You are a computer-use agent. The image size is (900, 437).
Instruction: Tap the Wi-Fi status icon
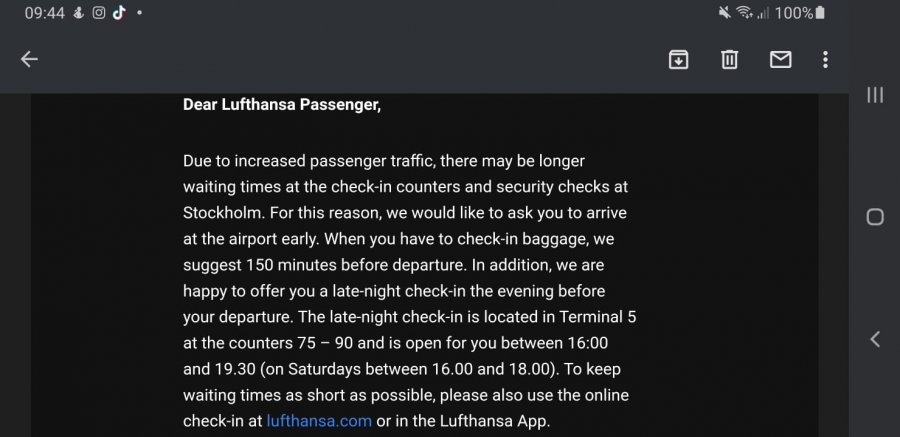point(744,13)
